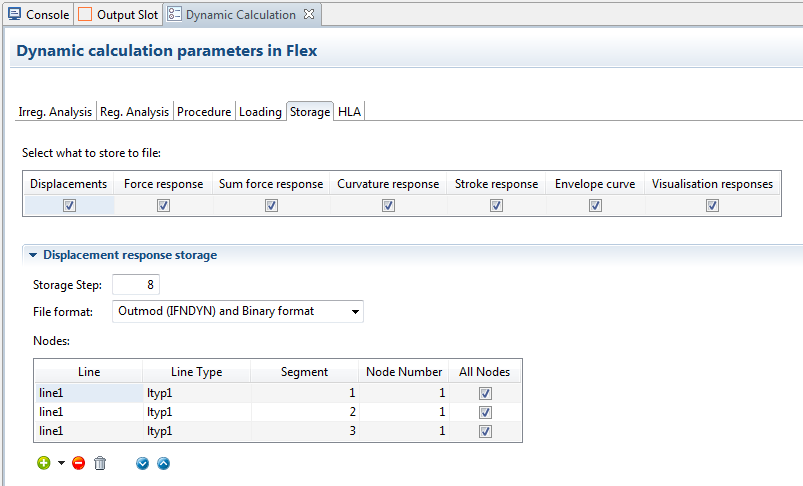803x486 pixels.
Task: Uncheck the Displacements storage checkbox
Action: pyautogui.click(x=69, y=205)
